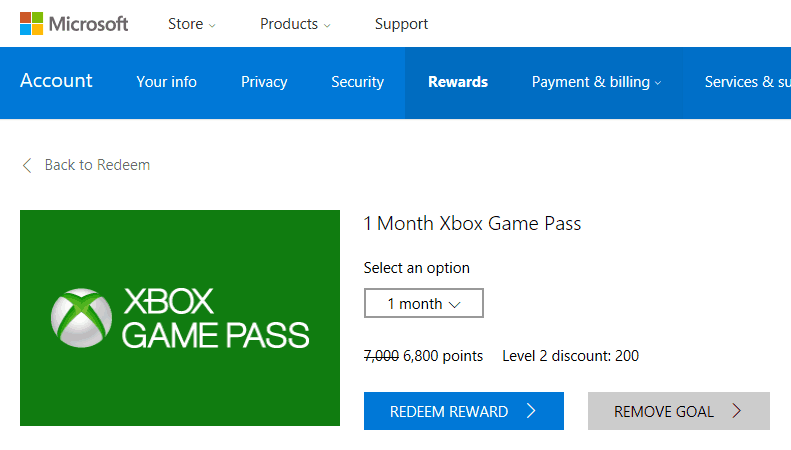Open the 1 month option selector
The width and height of the screenshot is (791, 450).
pyautogui.click(x=424, y=303)
